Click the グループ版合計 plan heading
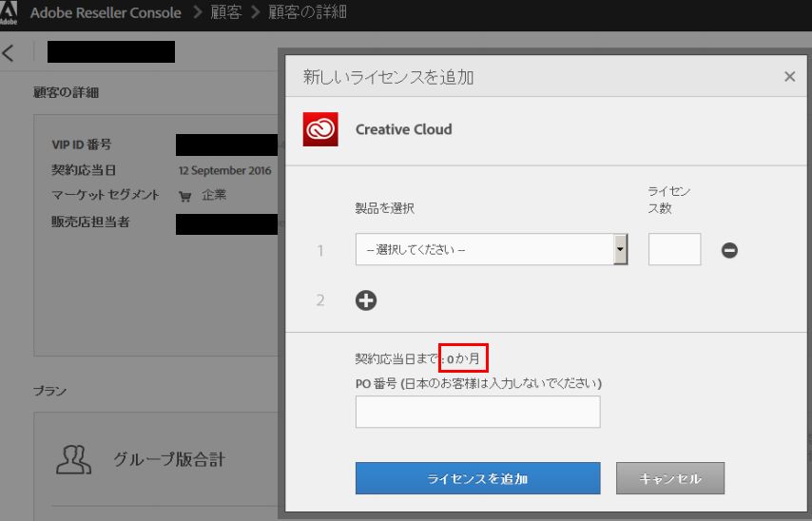This screenshot has width=812, height=521. (169, 459)
